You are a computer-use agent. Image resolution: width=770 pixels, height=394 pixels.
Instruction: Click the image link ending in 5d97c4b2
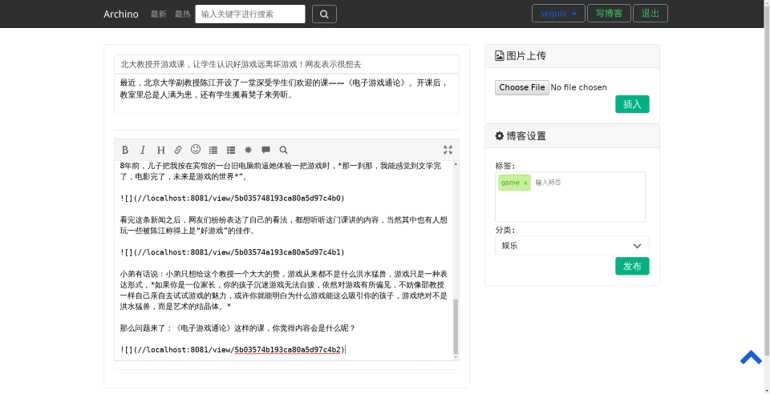[x=232, y=350]
